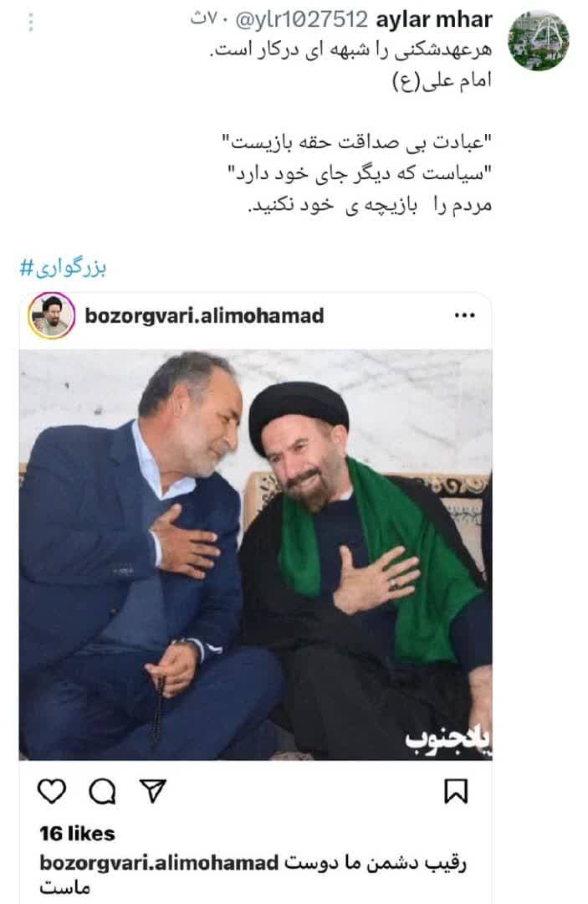The image size is (588, 904).
Task: View the 16 likes list
Action: (77, 833)
